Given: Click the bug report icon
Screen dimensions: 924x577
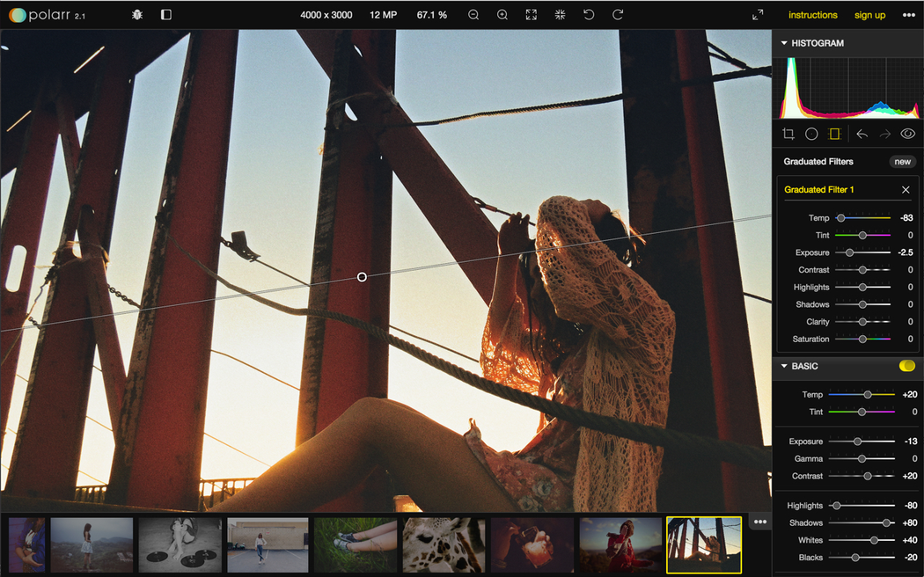Looking at the screenshot, I should coord(137,15).
